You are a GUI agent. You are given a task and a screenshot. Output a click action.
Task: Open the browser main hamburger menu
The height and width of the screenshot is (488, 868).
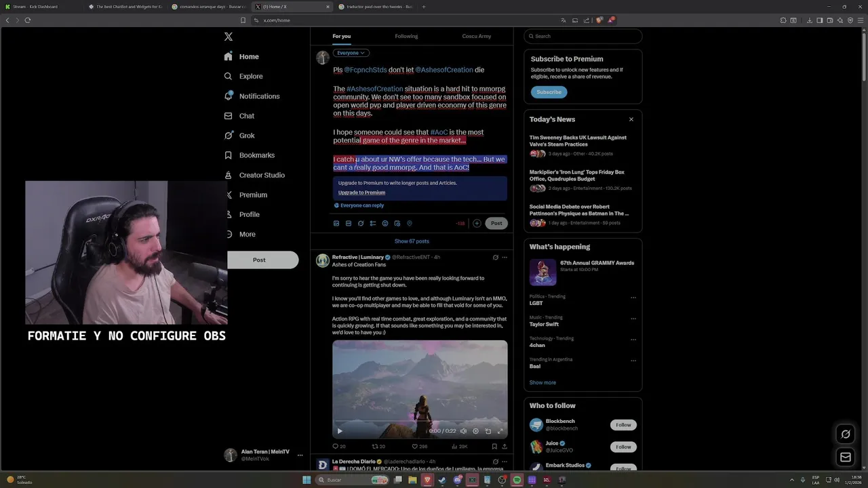861,20
